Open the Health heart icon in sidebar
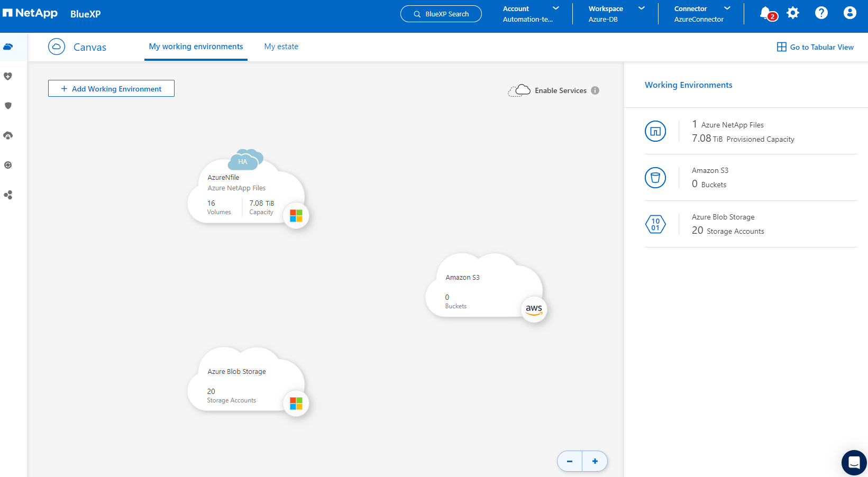This screenshot has height=477, width=868. (x=8, y=76)
